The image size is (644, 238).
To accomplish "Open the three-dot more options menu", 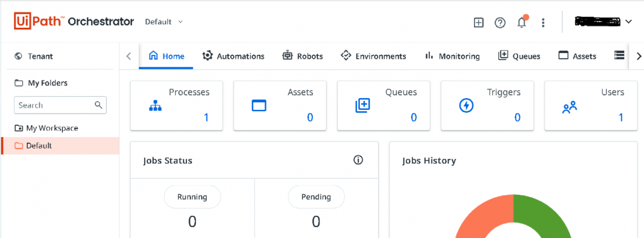I will point(543,23).
